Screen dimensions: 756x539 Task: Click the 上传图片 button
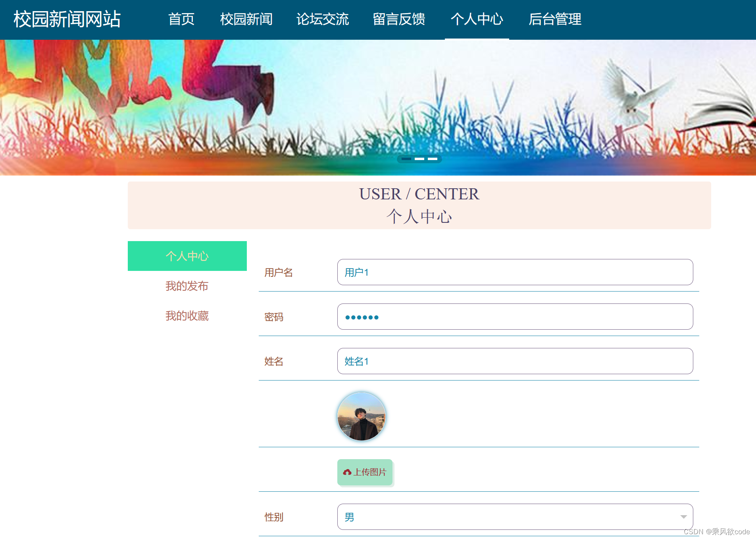pos(365,472)
